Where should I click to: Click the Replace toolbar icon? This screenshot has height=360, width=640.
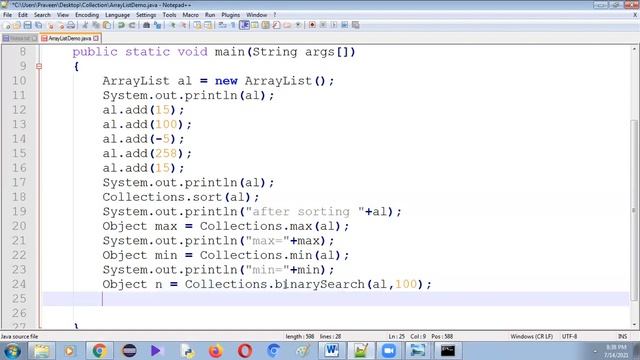click(x=157, y=25)
